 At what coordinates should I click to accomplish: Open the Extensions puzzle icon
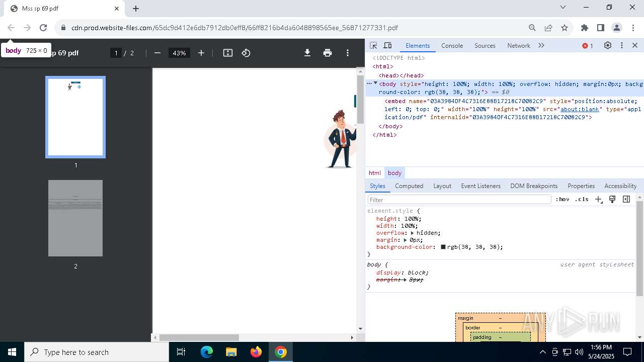click(585, 28)
